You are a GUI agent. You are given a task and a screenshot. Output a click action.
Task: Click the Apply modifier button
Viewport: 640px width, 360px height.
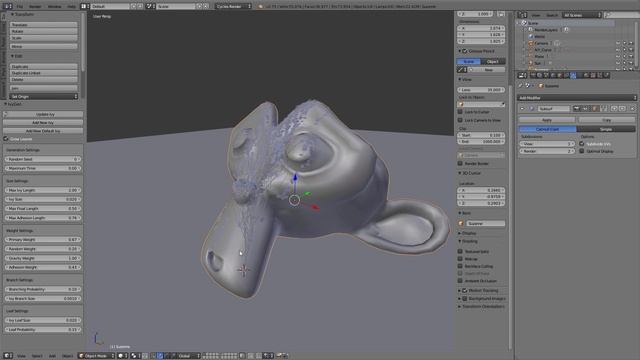click(x=547, y=120)
